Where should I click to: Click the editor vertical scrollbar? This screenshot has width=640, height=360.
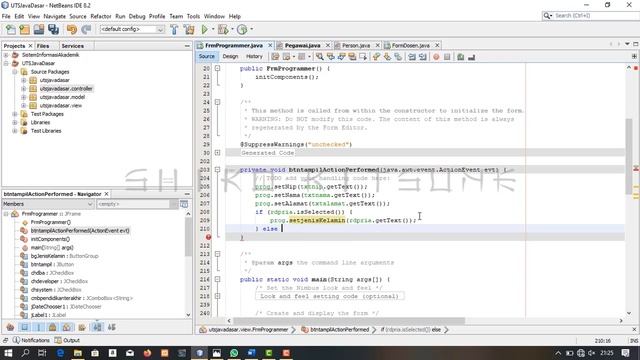[x=629, y=155]
